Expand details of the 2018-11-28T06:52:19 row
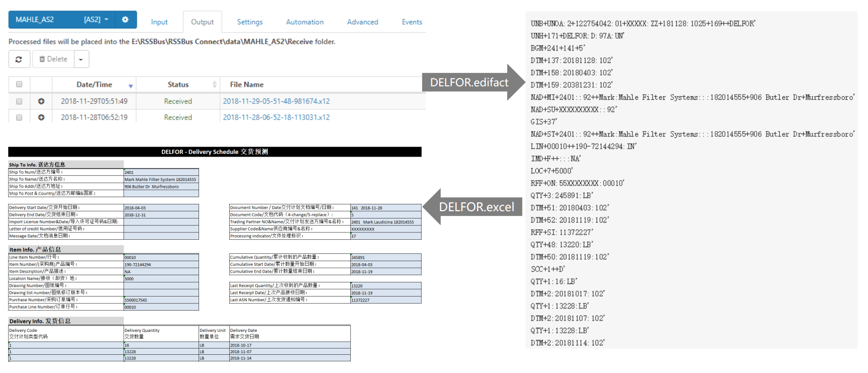The height and width of the screenshot is (373, 868). point(41,118)
